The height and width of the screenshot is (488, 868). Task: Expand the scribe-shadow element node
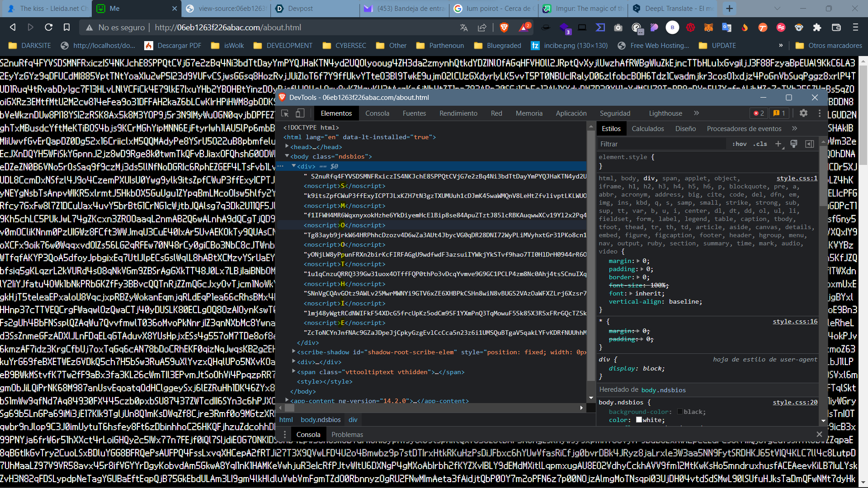point(294,352)
